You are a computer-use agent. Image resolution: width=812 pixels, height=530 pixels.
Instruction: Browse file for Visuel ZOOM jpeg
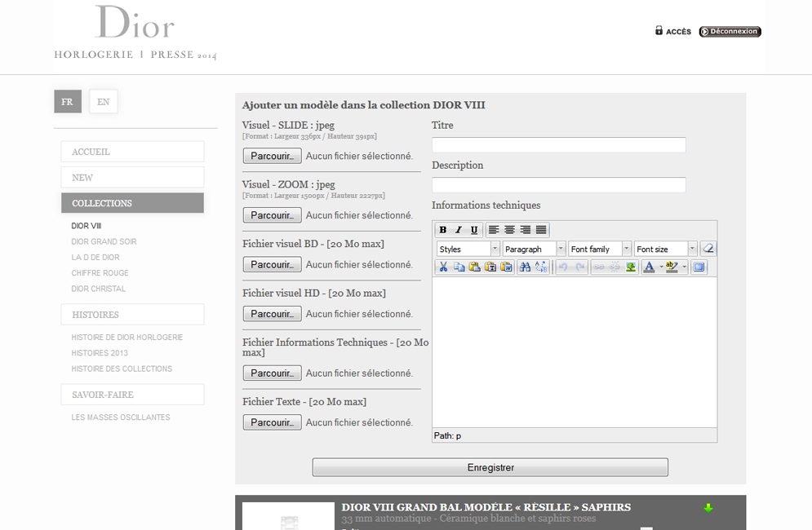(273, 215)
